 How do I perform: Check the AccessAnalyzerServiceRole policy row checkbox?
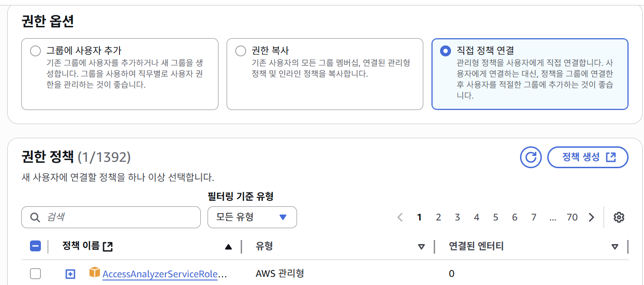35,274
